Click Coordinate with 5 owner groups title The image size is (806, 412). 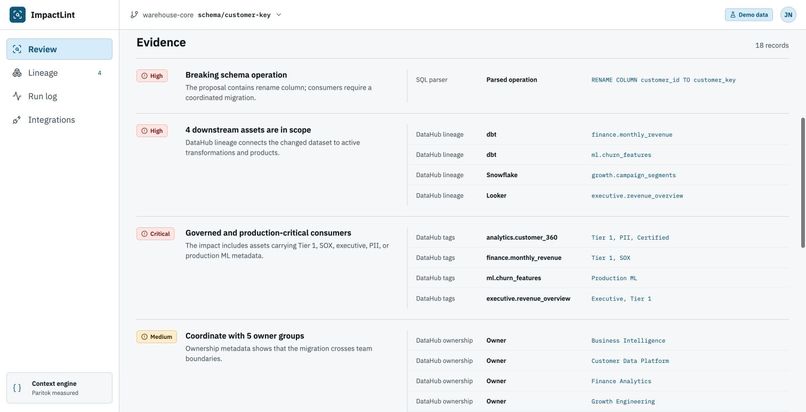[245, 336]
